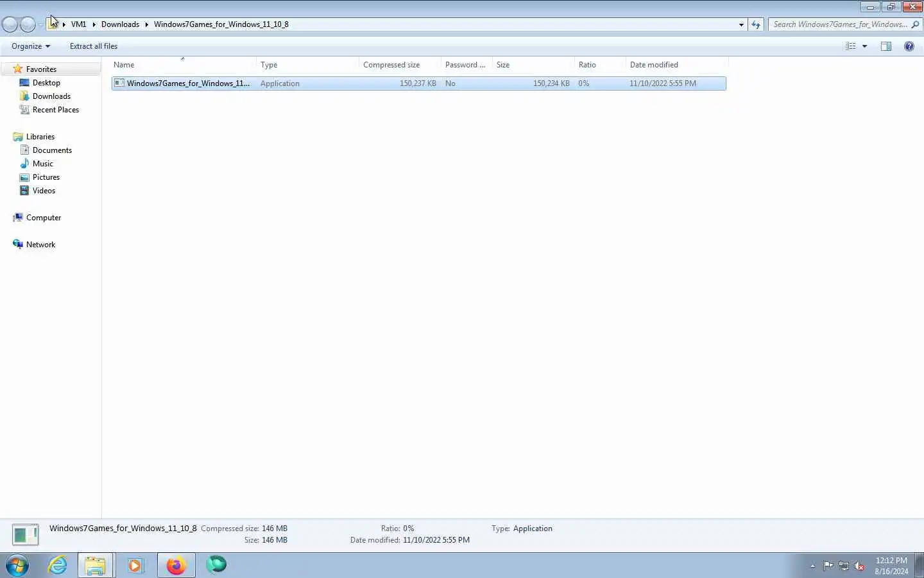Sort by Ratio column header
Image resolution: width=924 pixels, height=578 pixels.
pos(600,65)
